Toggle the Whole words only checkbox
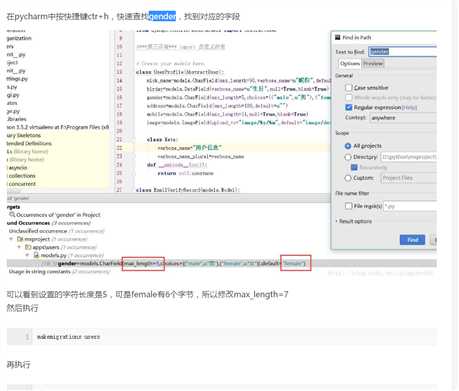 coord(348,98)
